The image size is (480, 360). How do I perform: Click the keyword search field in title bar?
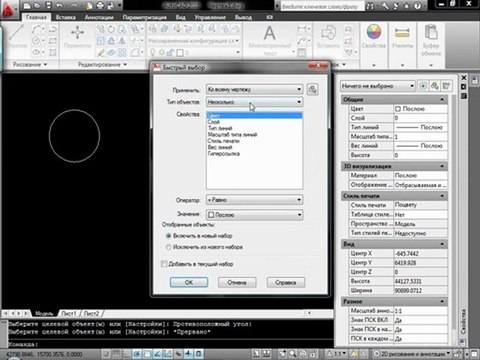tap(322, 6)
